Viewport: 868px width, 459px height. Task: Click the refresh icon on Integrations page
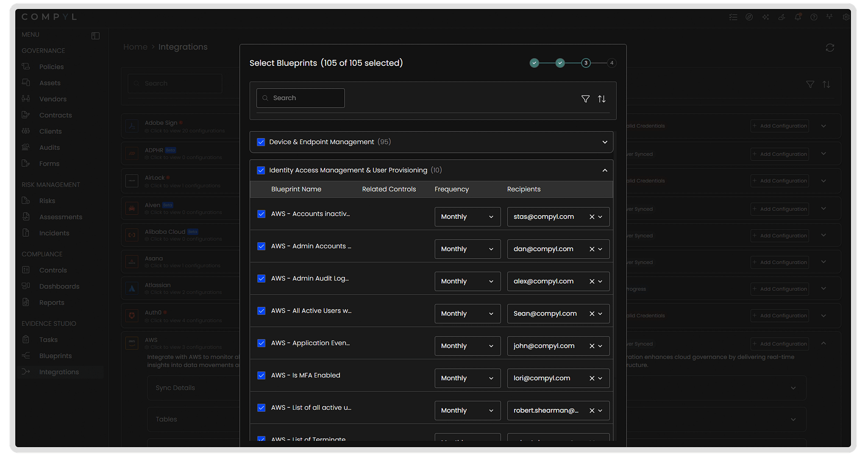click(830, 48)
